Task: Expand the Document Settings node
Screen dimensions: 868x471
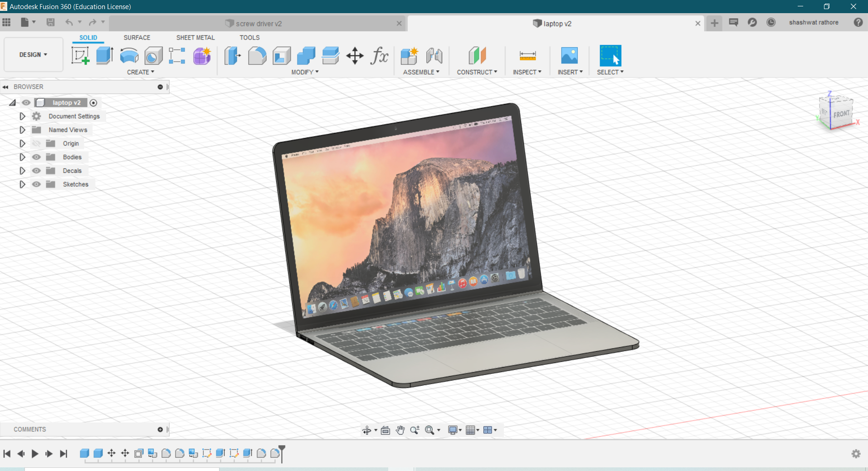Action: [22, 116]
